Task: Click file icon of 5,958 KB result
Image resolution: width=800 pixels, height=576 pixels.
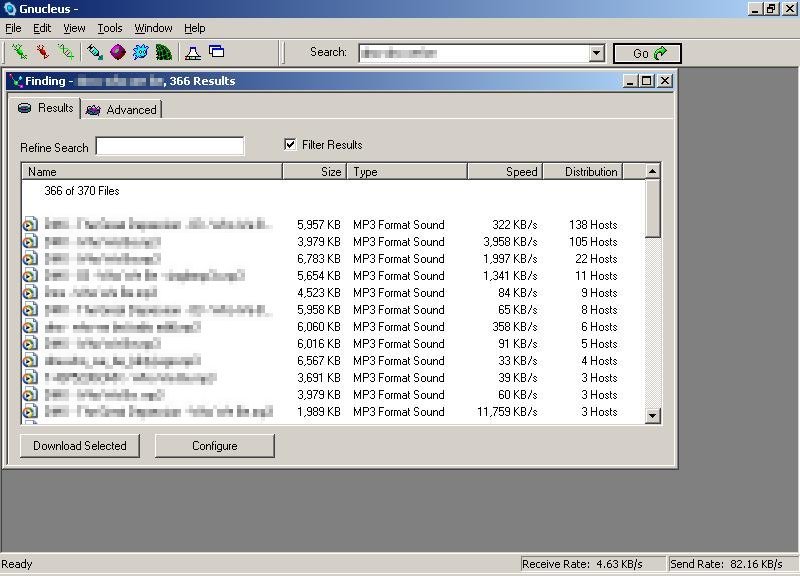Action: tap(30, 310)
